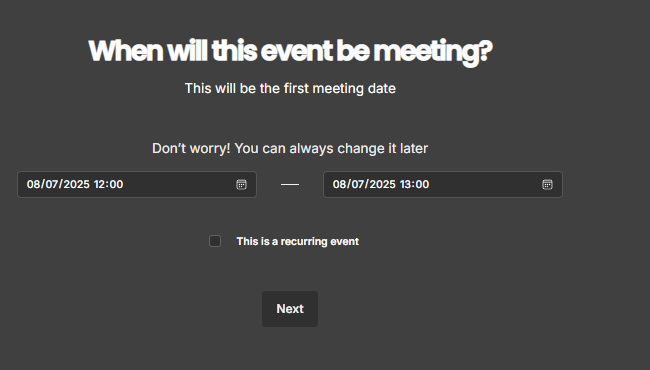Select the '07' segment of the start date
This screenshot has height=370, width=650.
(52, 184)
